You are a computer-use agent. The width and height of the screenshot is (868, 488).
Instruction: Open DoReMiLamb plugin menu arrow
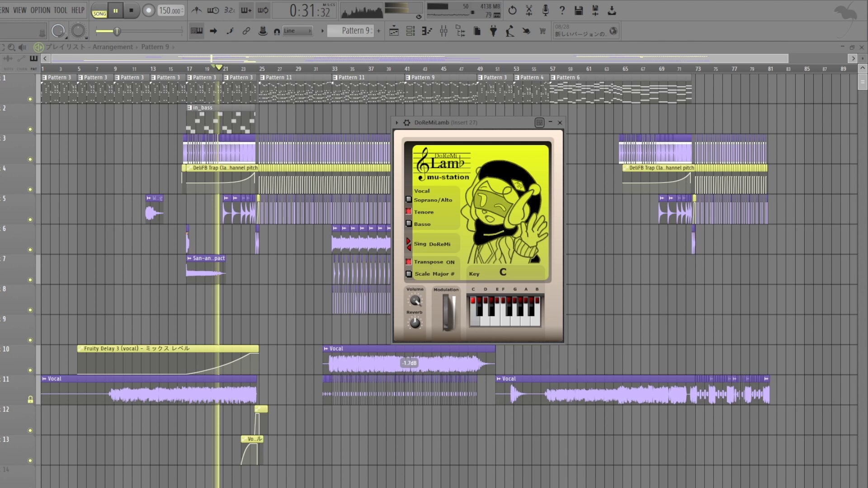tap(397, 122)
